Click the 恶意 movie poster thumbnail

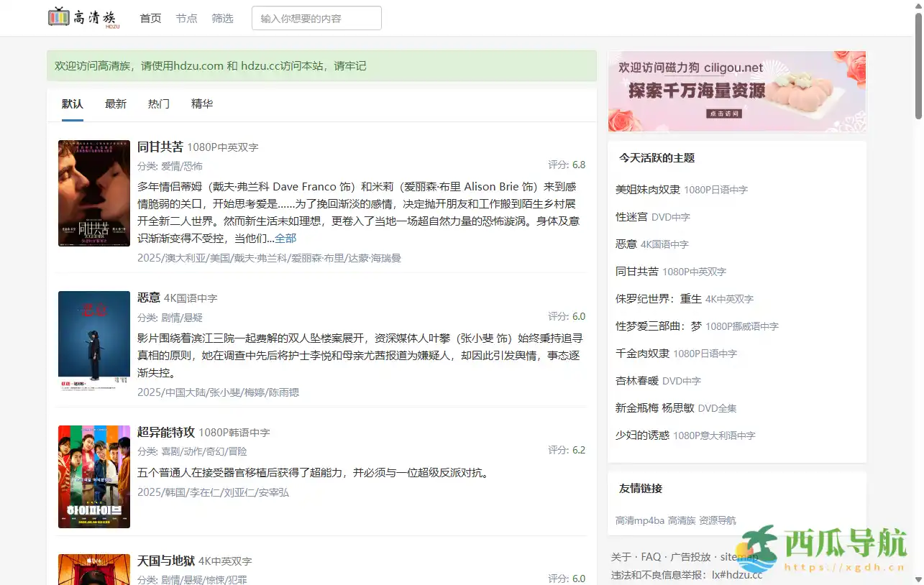tap(94, 341)
